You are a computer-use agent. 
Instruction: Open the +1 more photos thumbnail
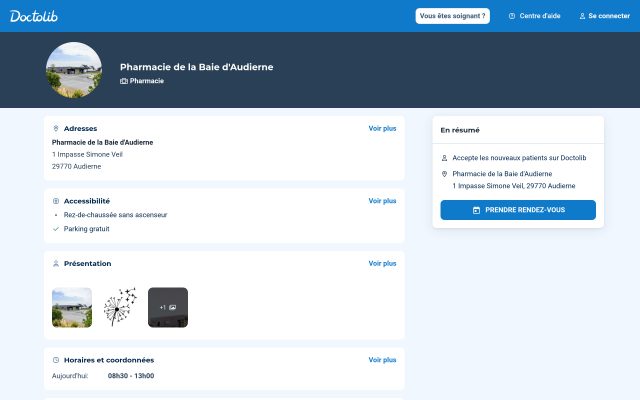click(168, 307)
